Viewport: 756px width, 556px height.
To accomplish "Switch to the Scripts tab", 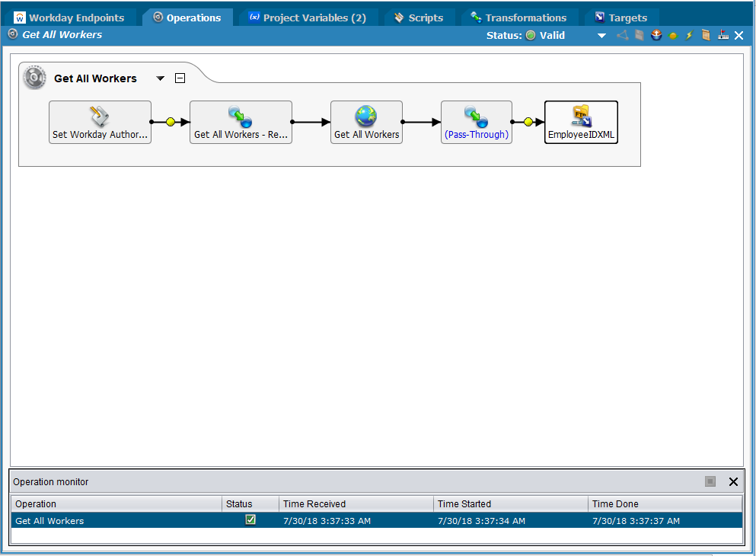I will (x=418, y=18).
